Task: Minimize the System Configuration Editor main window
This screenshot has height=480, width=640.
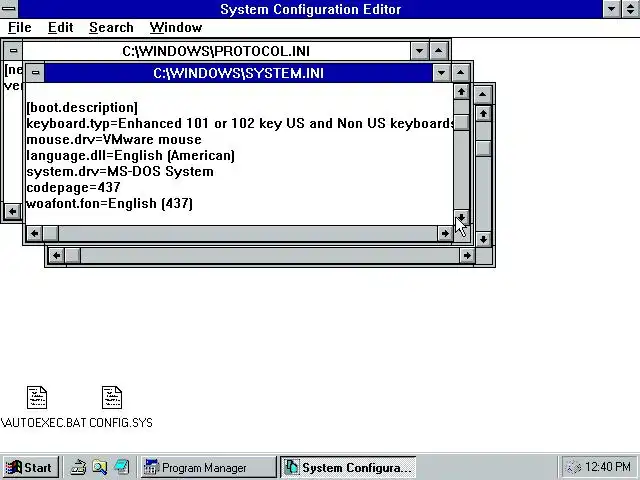Action: (x=612, y=9)
